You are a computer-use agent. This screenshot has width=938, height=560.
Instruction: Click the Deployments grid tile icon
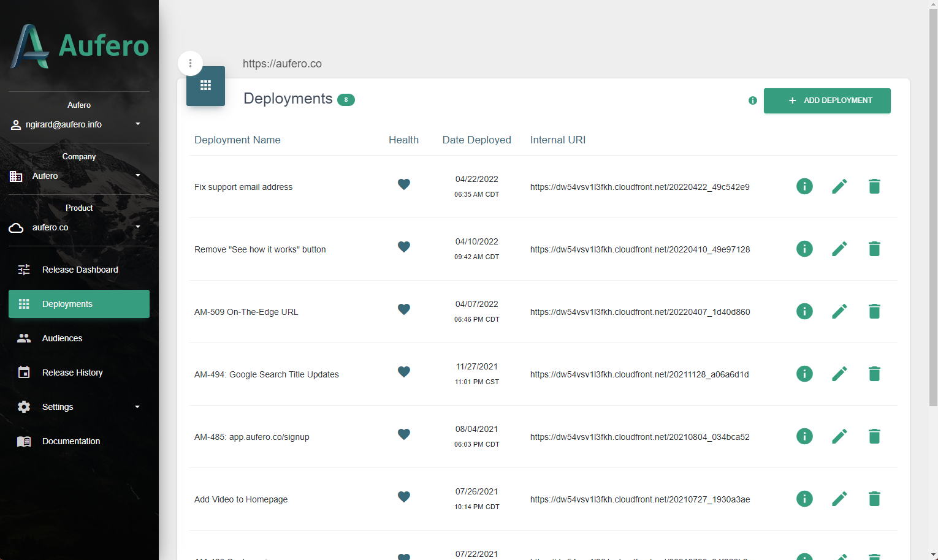pos(205,86)
